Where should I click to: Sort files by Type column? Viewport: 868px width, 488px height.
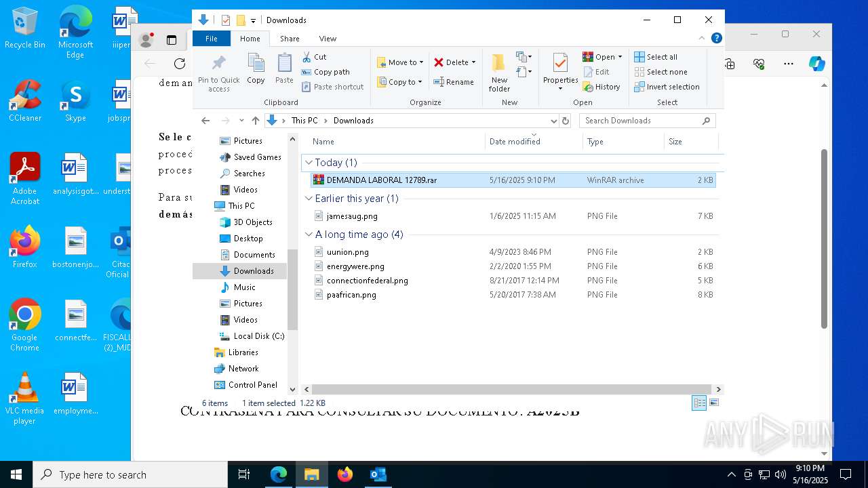click(623, 142)
